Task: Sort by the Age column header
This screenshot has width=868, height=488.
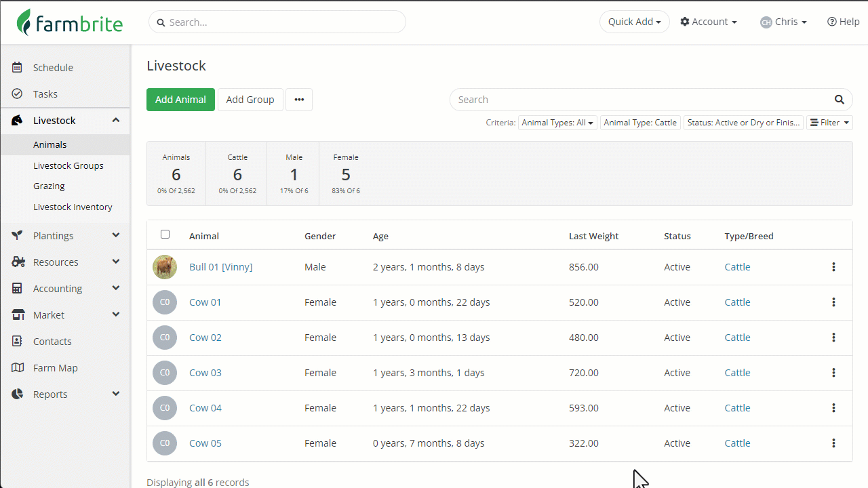Action: point(380,236)
